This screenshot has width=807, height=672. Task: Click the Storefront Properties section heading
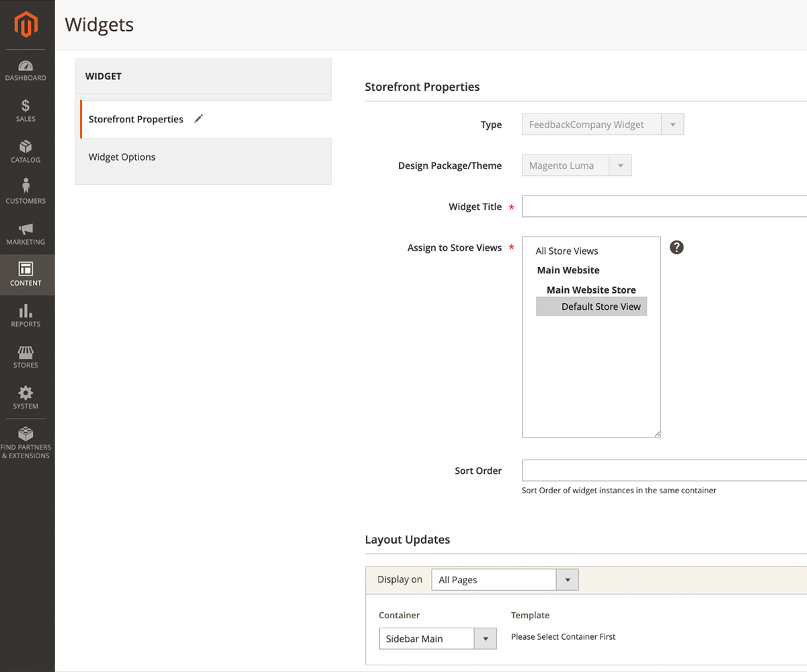[422, 87]
